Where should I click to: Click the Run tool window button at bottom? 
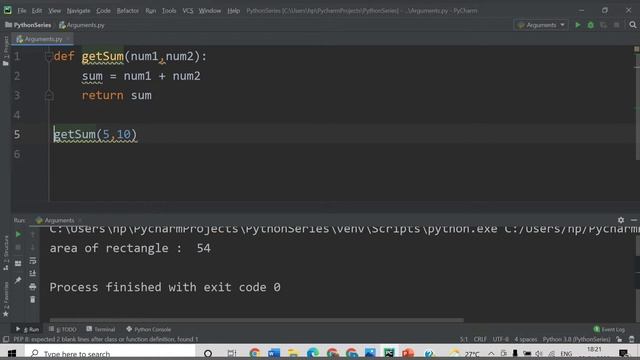[x=27, y=329]
